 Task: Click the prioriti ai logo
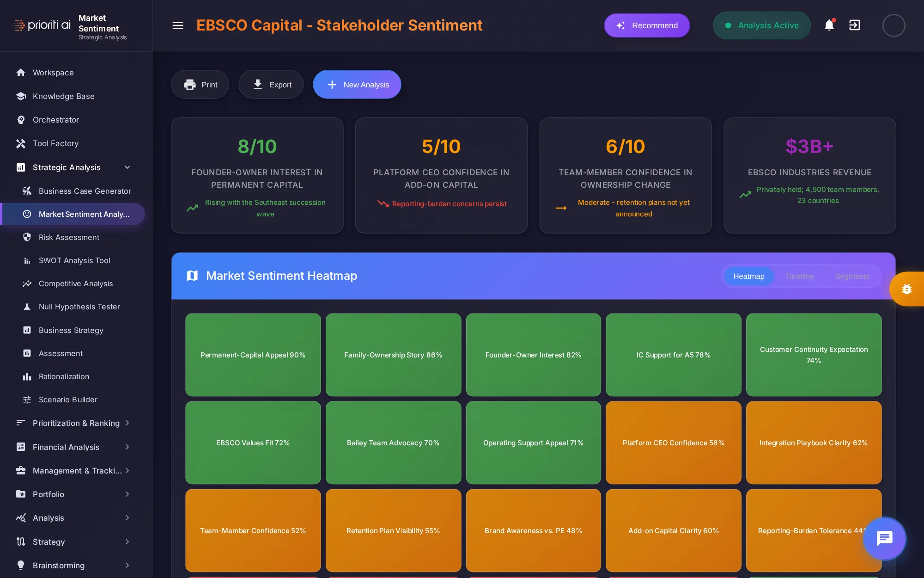click(x=42, y=25)
